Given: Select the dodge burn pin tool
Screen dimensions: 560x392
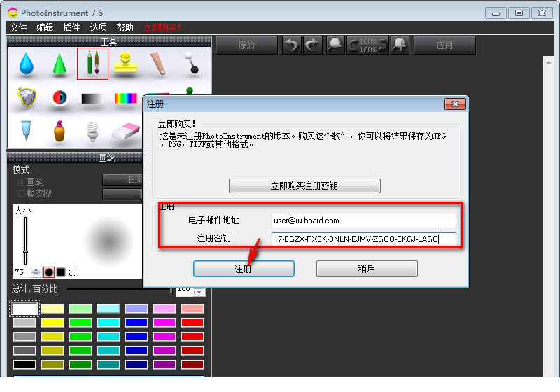Looking at the screenshot, I should click(191, 63).
